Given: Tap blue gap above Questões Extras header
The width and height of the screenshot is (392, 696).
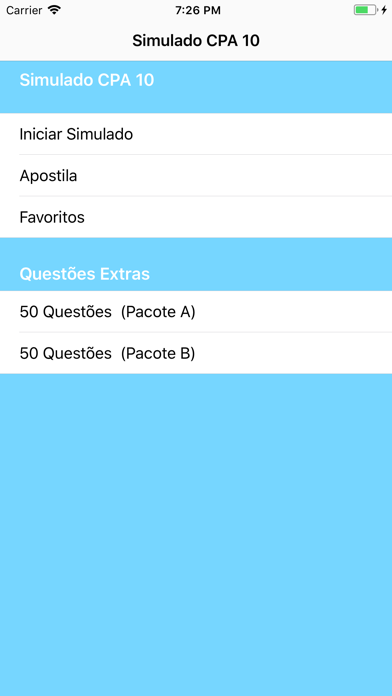Looking at the screenshot, I should [x=196, y=249].
